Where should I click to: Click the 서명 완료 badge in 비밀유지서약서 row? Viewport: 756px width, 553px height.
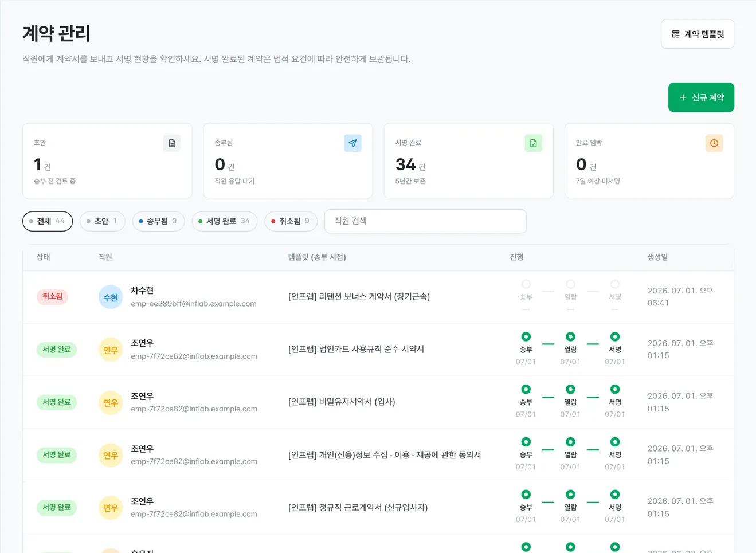click(x=57, y=402)
